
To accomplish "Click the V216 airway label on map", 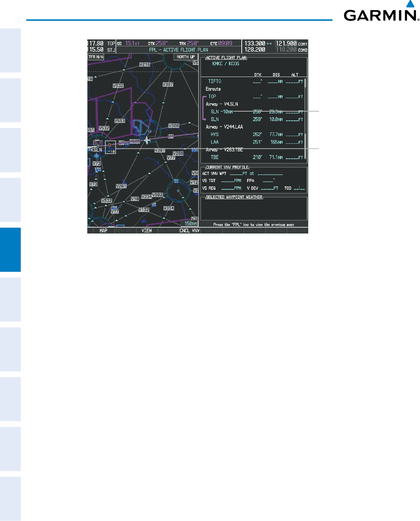I will (x=145, y=65).
